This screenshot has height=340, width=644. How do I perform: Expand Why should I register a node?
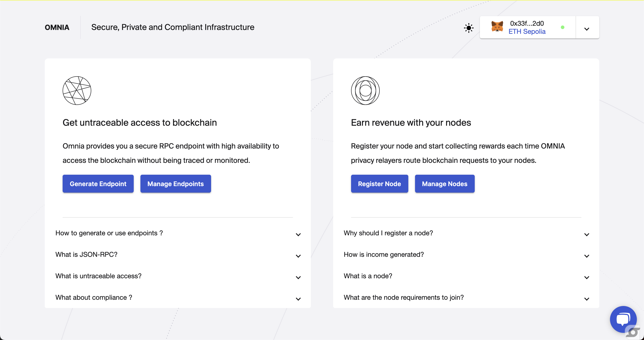(x=466, y=233)
